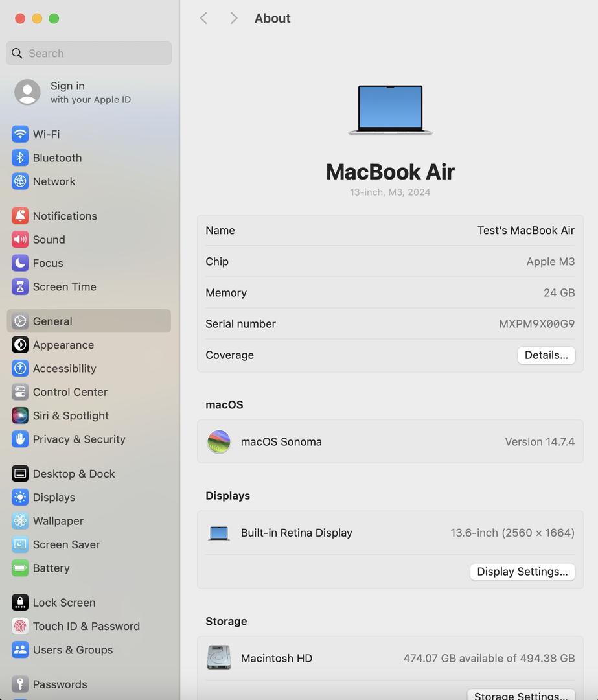
Task: Click the Built-in Retina Display laptop icon
Action: 219,533
